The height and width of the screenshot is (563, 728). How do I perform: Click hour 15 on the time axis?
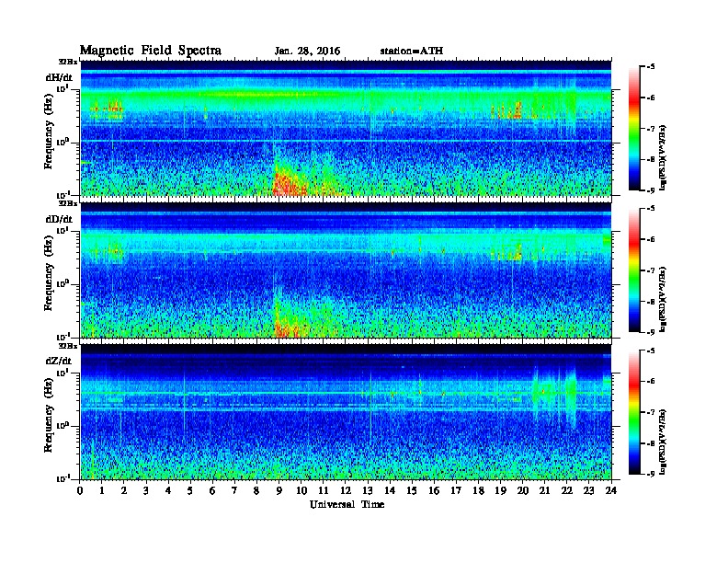[x=412, y=491]
